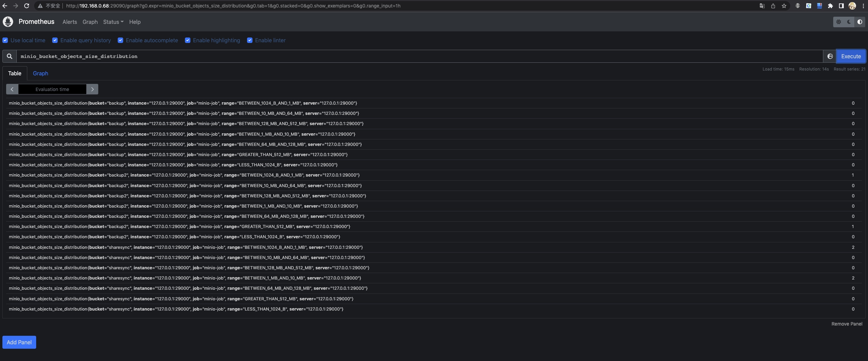Select sharesync row with range LESS_THAN_1024_B
This screenshot has height=361, width=868.
pos(434,309)
